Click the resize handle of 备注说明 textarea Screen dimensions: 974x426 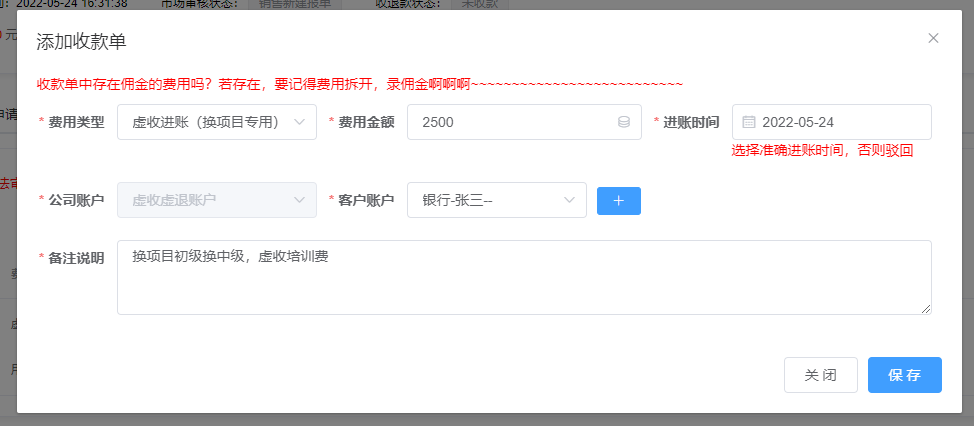coord(926,309)
